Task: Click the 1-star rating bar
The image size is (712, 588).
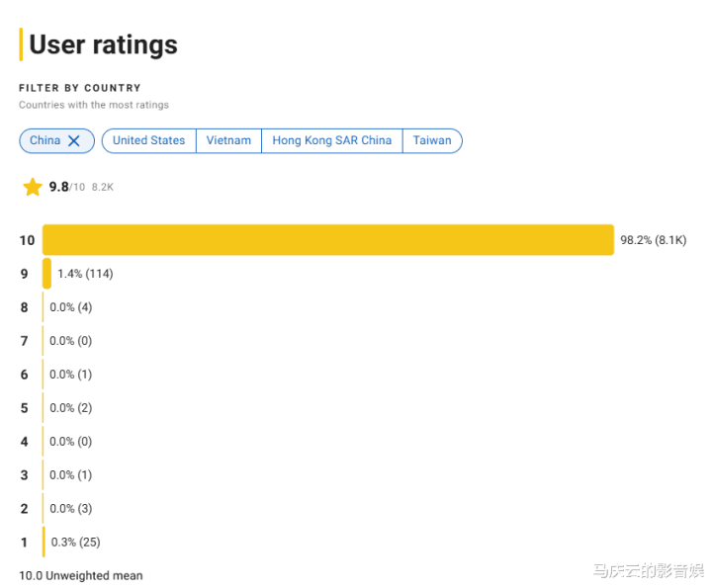Action: 44,543
